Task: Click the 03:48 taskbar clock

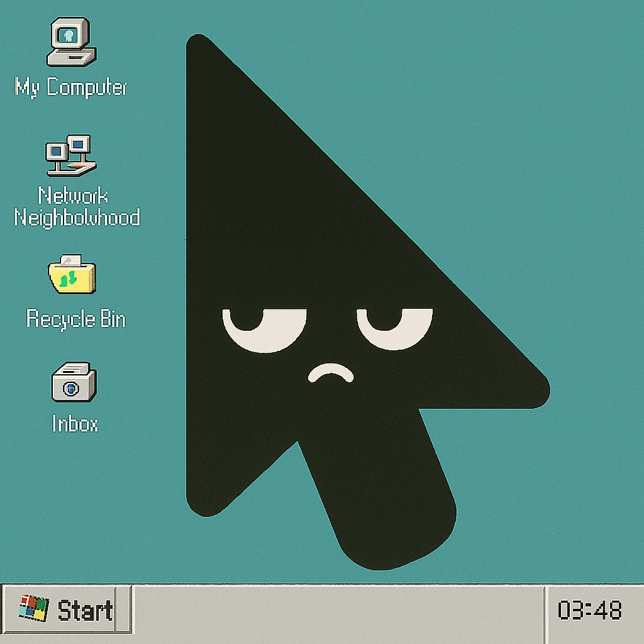Action: pos(589,610)
